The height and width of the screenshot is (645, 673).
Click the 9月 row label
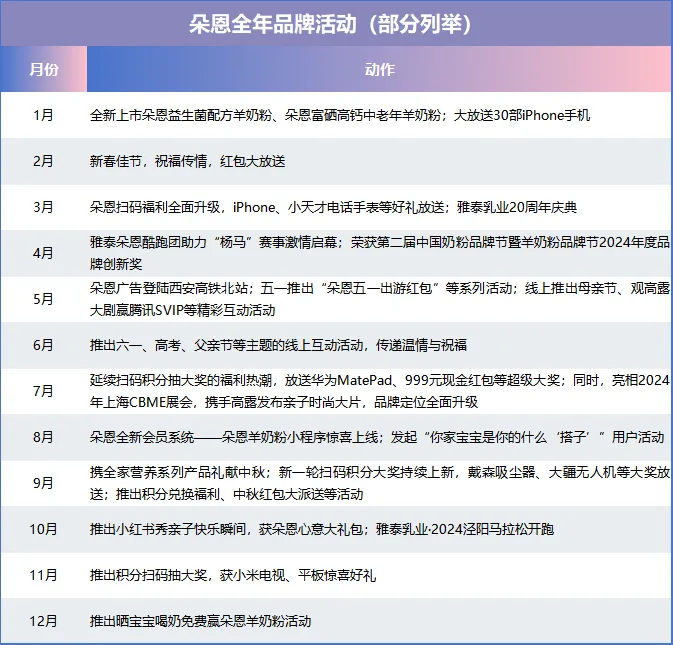[x=44, y=483]
